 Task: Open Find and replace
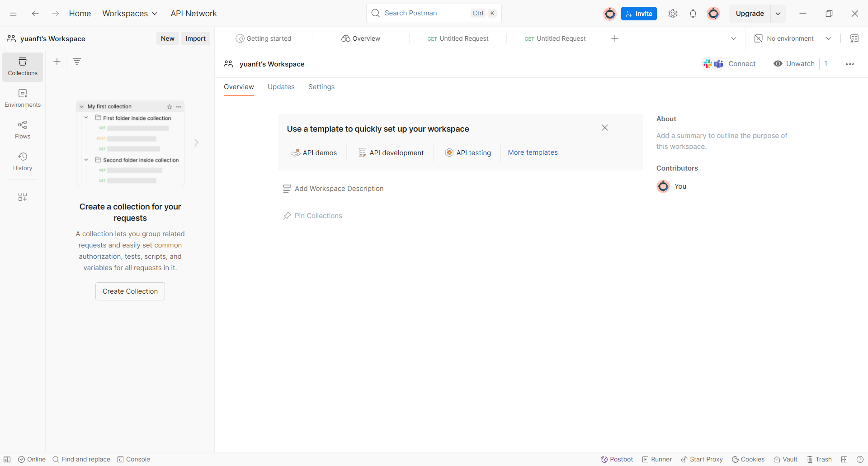pyautogui.click(x=81, y=459)
